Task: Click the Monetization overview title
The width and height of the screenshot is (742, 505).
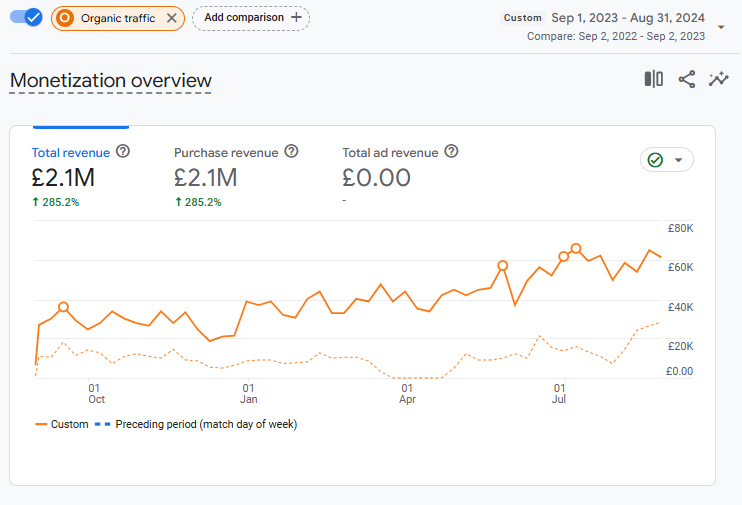Action: point(110,81)
